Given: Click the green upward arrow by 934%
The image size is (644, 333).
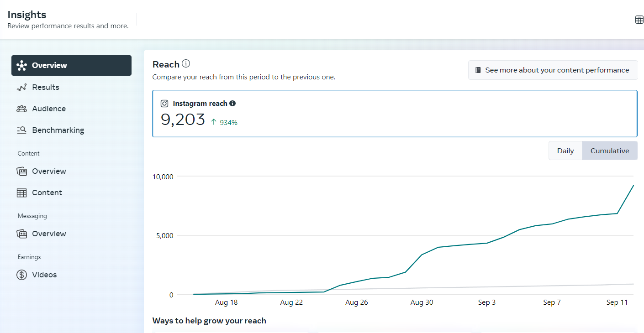Looking at the screenshot, I should click(x=214, y=122).
